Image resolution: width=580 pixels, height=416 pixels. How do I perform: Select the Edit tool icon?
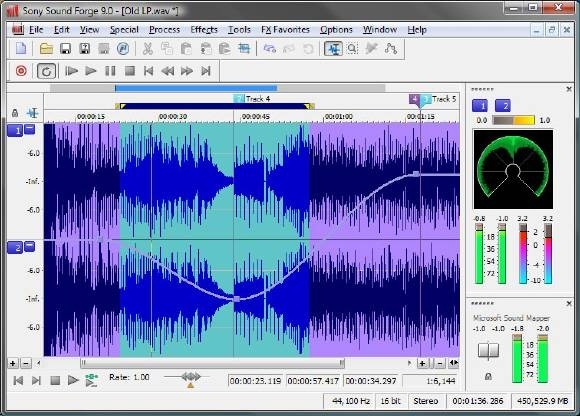(333, 49)
